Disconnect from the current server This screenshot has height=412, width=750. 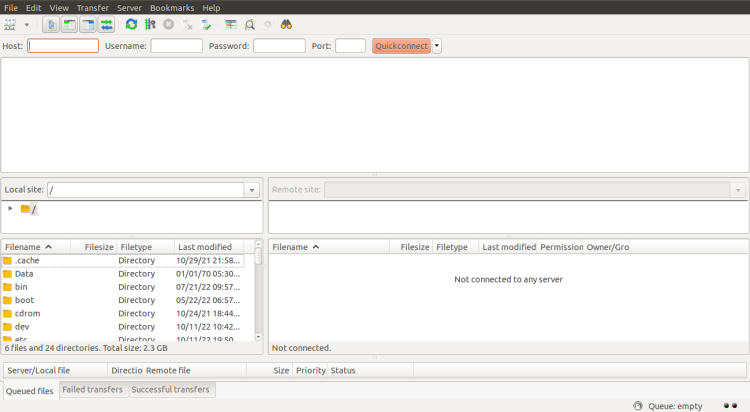pos(187,24)
